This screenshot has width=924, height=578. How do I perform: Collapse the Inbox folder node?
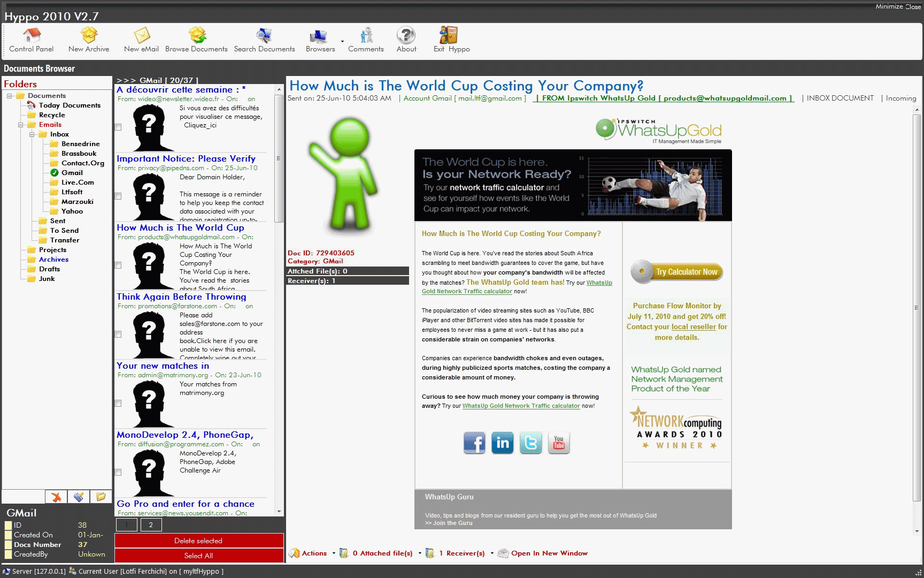coord(32,134)
